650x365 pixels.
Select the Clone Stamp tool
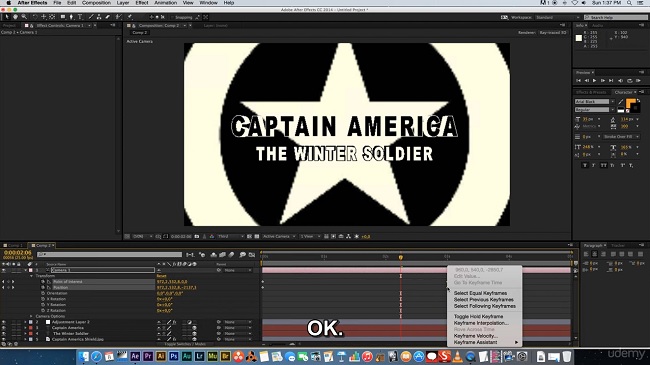(99, 17)
